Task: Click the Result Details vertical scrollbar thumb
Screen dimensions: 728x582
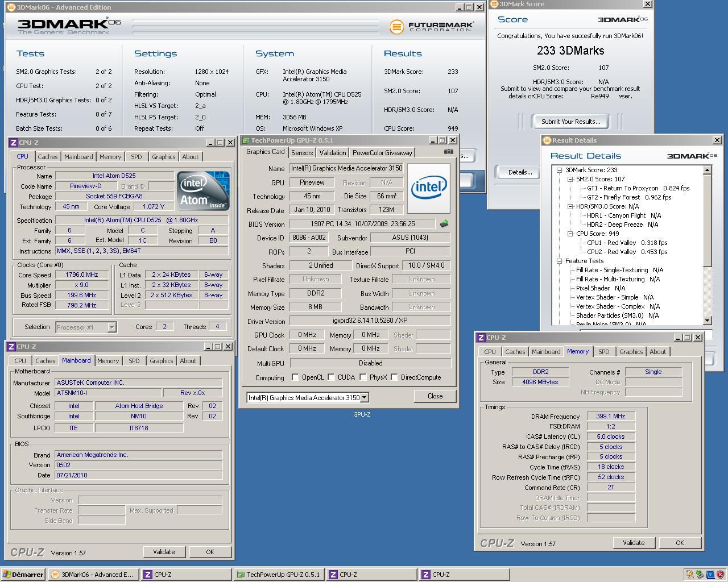Action: tap(708, 221)
